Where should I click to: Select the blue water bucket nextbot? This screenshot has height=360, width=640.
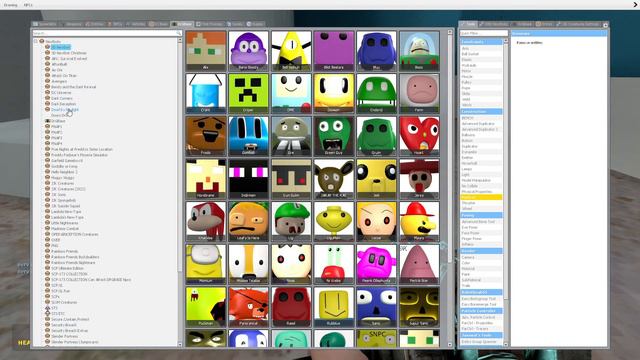(x=206, y=93)
